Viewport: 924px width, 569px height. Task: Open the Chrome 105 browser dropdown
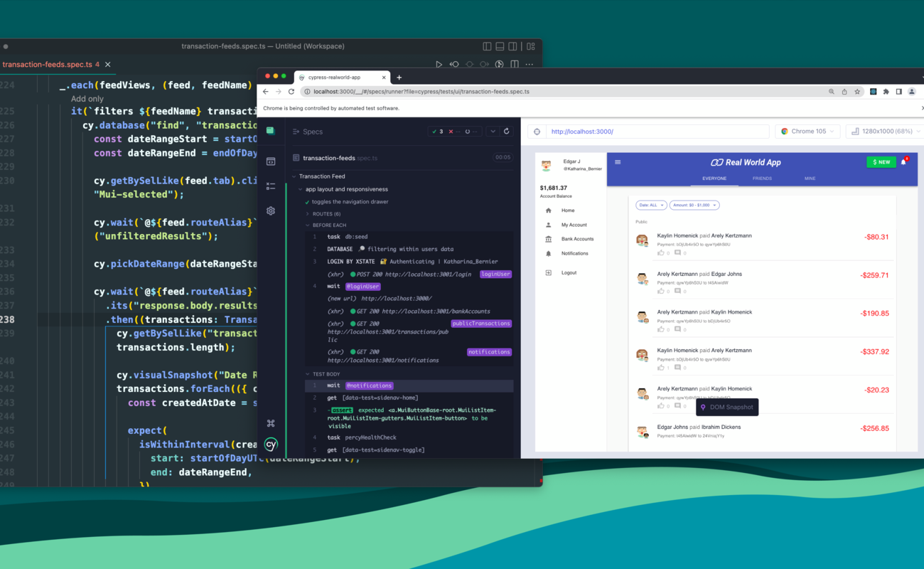coord(808,132)
